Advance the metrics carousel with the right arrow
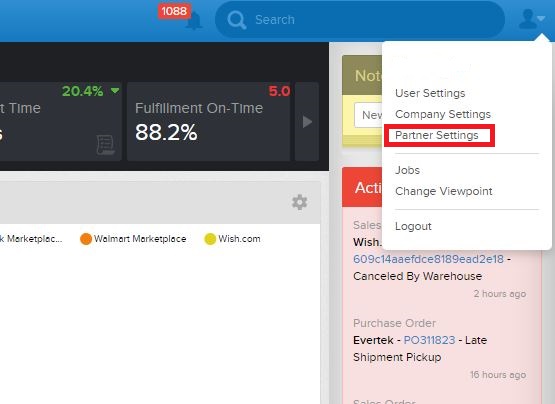The height and width of the screenshot is (404, 555). click(307, 122)
